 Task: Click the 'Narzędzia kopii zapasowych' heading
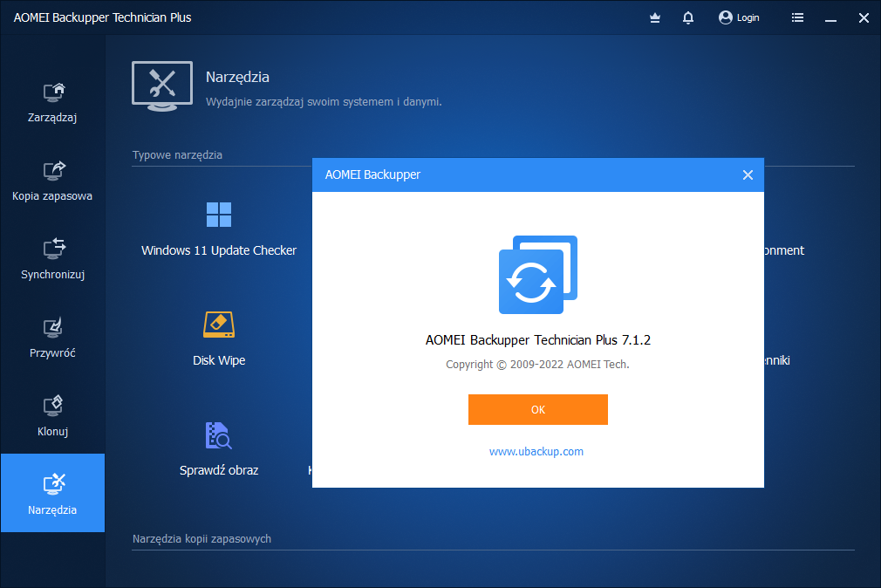click(201, 538)
